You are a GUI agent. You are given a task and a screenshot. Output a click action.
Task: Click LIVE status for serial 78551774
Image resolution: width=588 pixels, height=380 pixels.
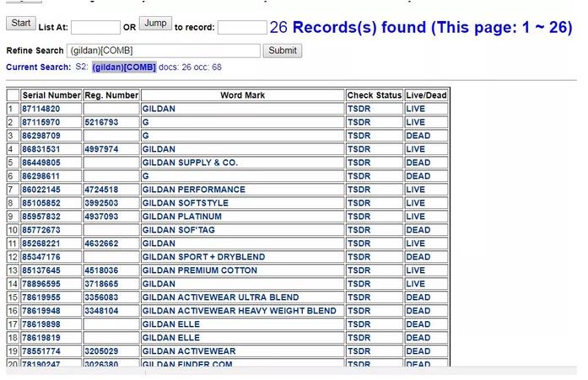coord(416,351)
